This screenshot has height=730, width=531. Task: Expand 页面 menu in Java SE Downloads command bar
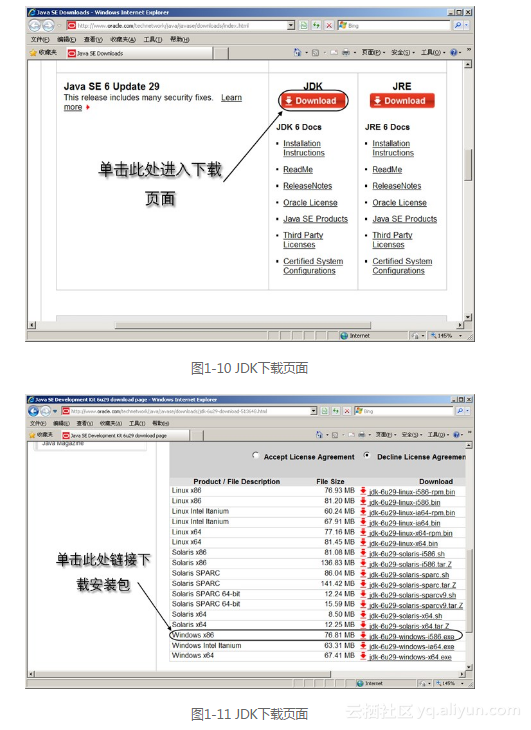374,53
